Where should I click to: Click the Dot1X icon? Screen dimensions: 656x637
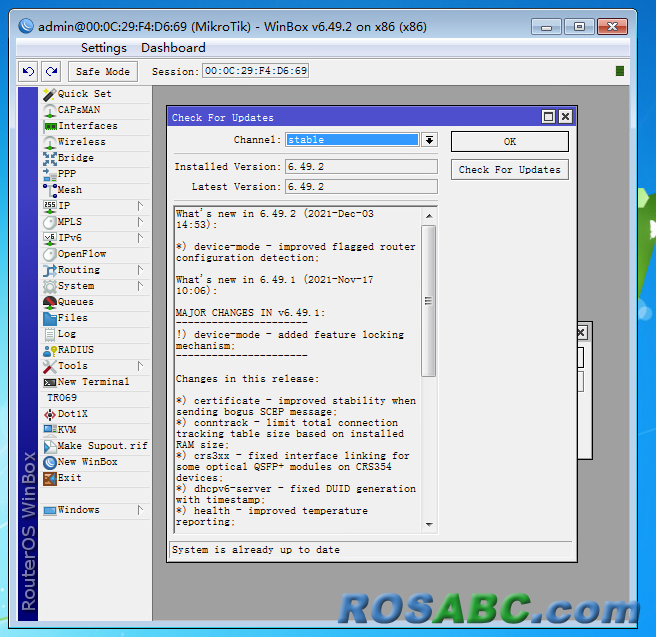click(x=49, y=414)
